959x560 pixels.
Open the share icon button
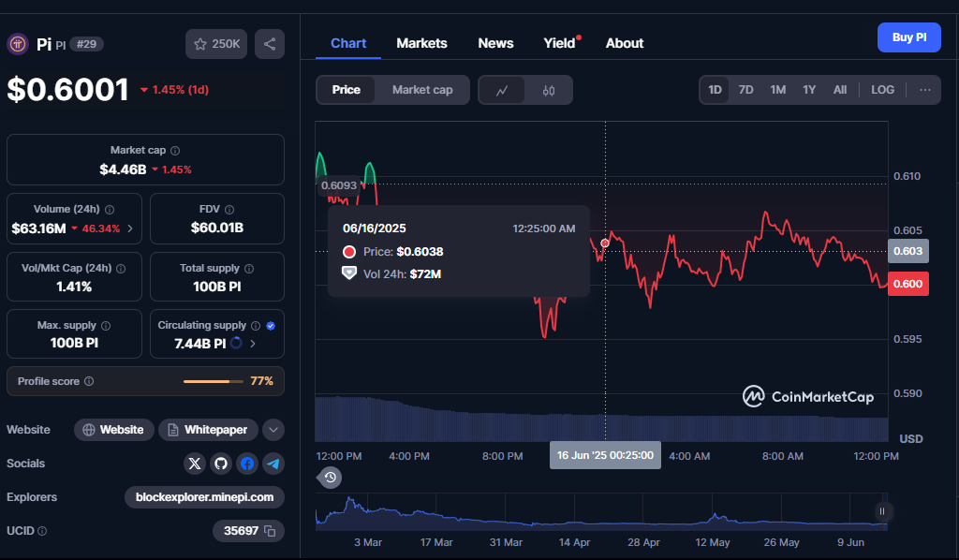point(270,44)
